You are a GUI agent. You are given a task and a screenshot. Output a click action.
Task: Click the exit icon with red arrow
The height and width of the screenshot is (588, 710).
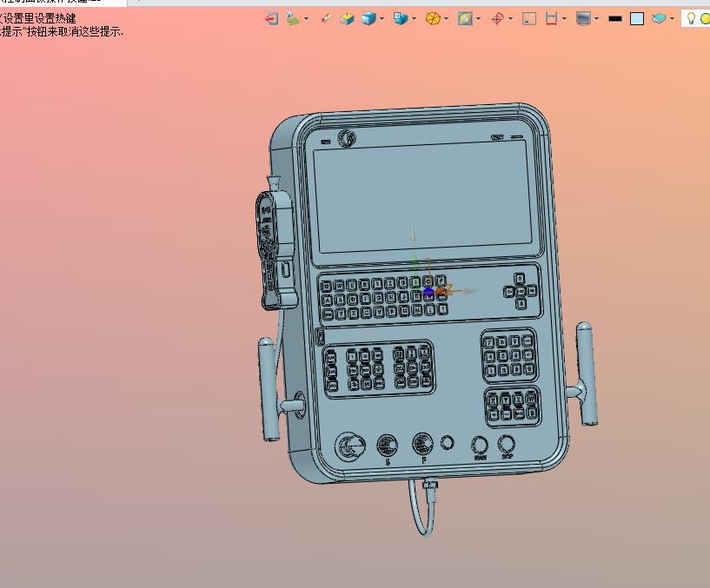click(x=272, y=18)
